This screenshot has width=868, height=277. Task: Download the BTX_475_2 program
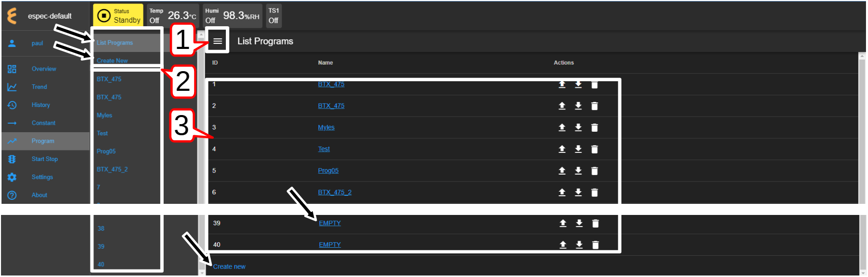[578, 192]
